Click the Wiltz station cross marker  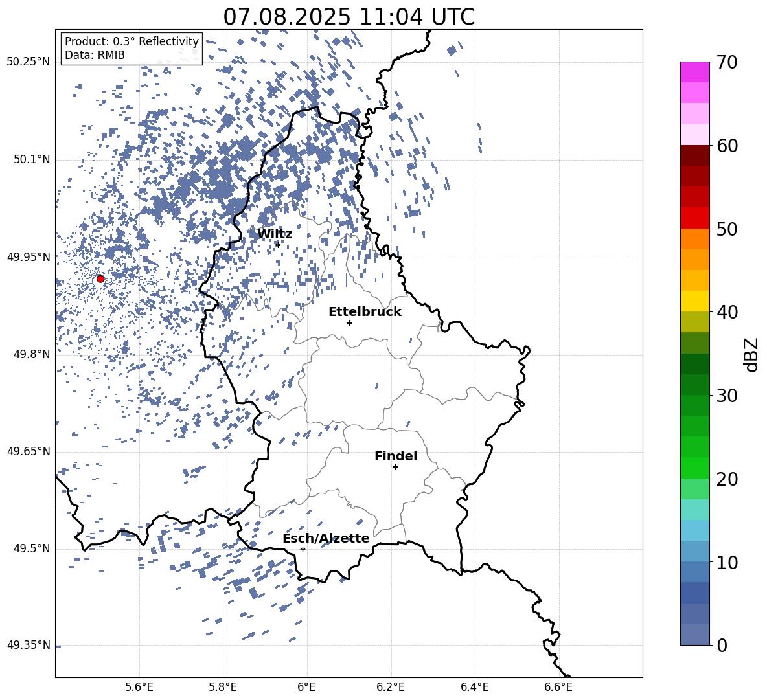(x=277, y=245)
